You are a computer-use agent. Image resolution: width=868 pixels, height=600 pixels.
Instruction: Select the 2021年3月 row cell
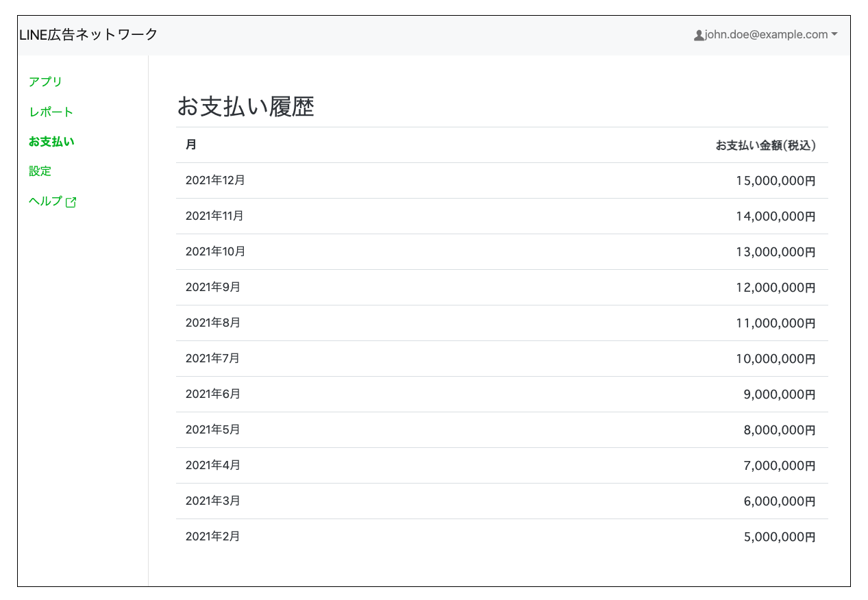(212, 501)
